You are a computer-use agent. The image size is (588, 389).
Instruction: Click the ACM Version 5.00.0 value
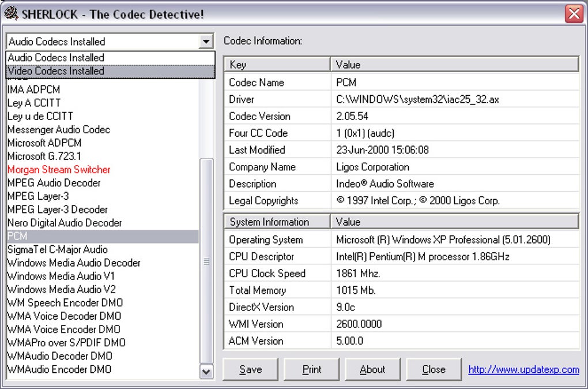point(349,341)
